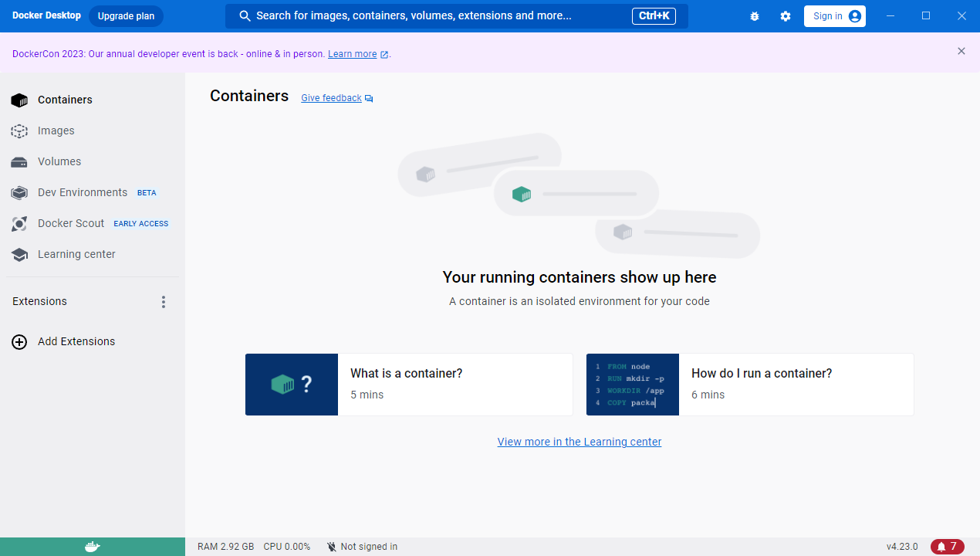Screen dimensions: 980x556
Task: Click the '5 mins' duration text
Action: click(x=367, y=395)
